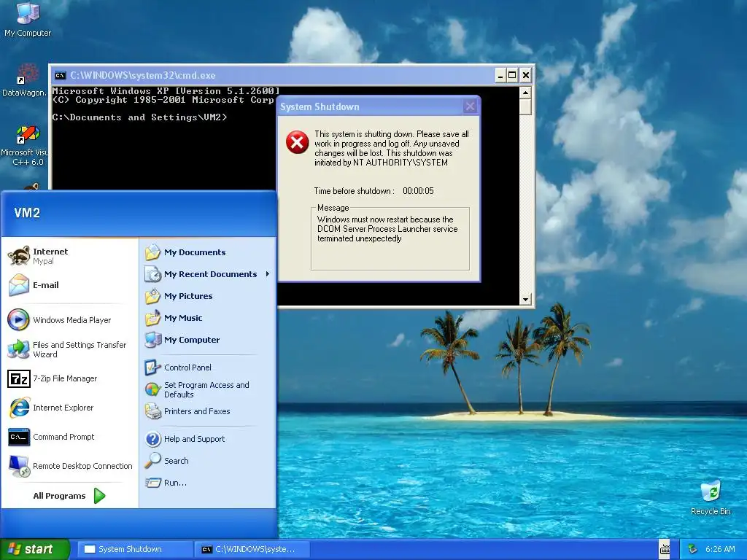747x560 pixels.
Task: Switch to System Shutdown taskbar item
Action: pos(135,549)
